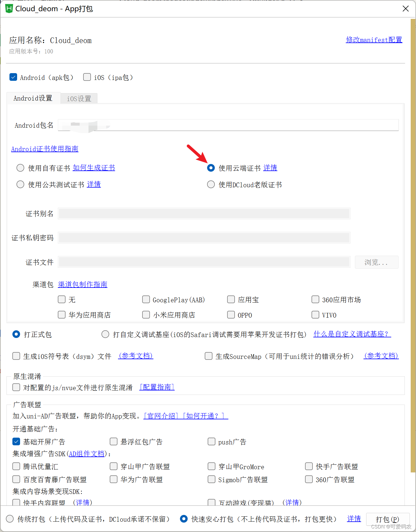The width and height of the screenshot is (416, 532).
Task: Check the 华为应用商店 channel checkbox
Action: 62,315
